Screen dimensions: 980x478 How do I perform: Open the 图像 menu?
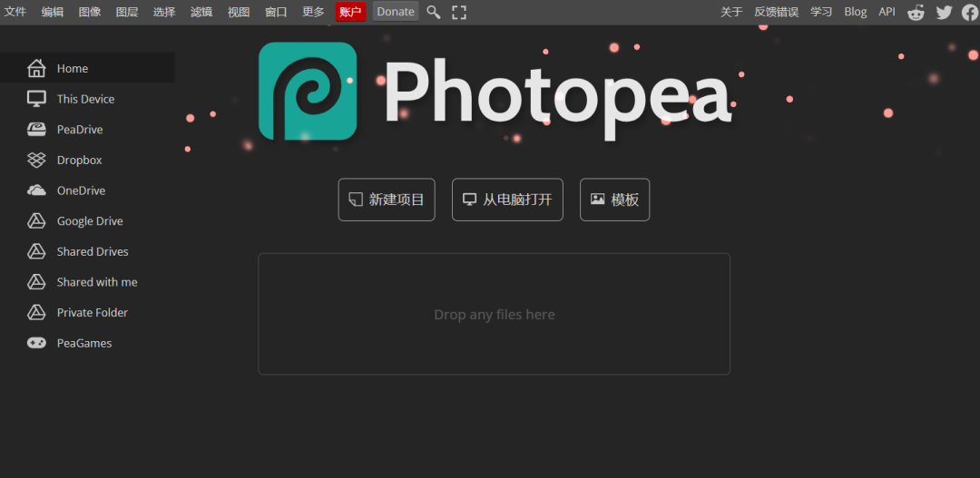click(x=90, y=12)
